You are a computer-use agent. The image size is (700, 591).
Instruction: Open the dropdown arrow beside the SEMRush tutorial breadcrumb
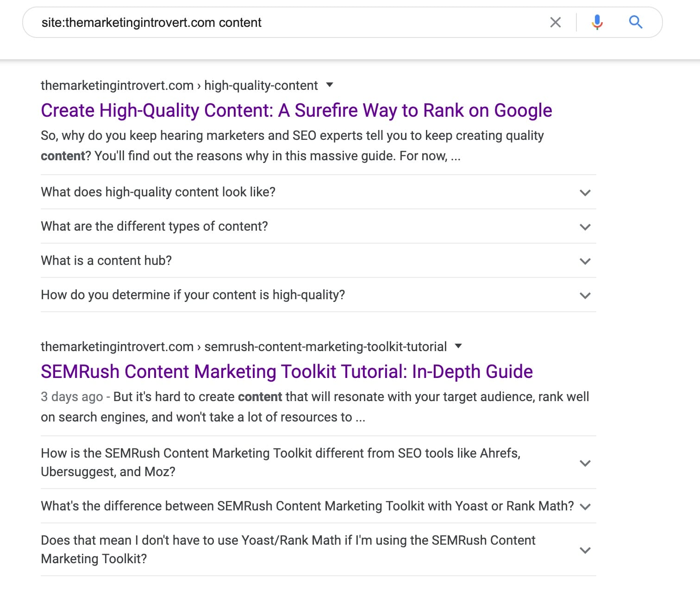pos(458,346)
